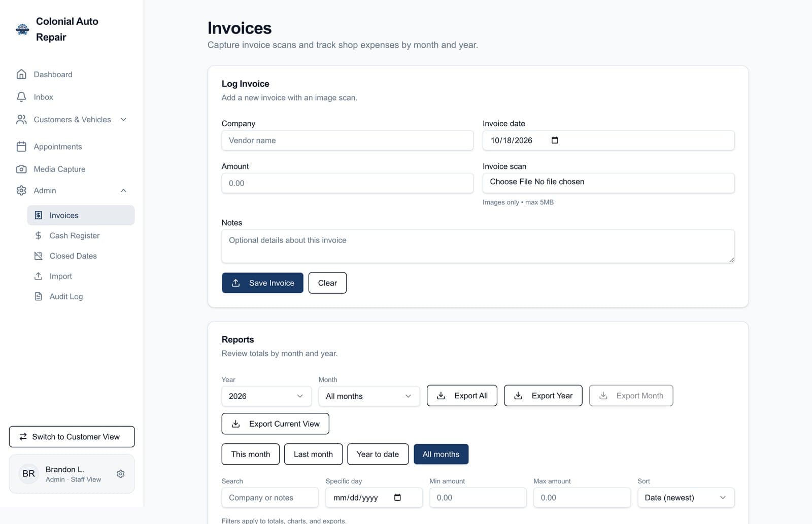
Task: Go to the Audit Log page
Action: coord(81,297)
